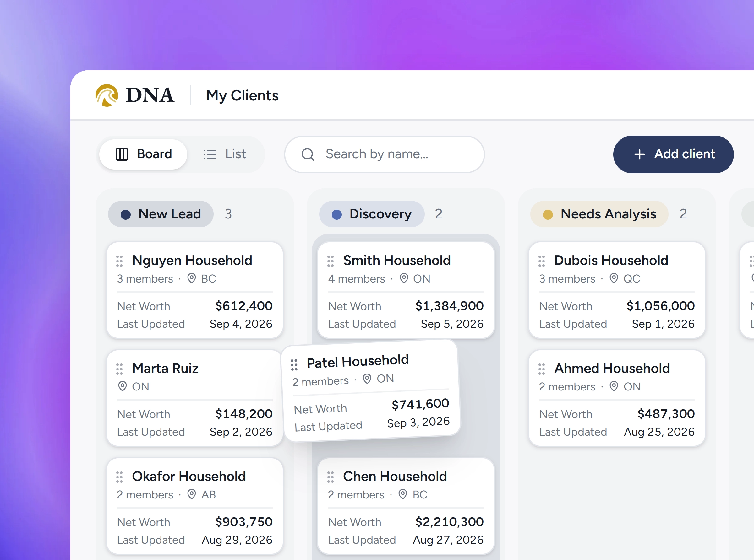Select the New Lead stage label

[161, 214]
